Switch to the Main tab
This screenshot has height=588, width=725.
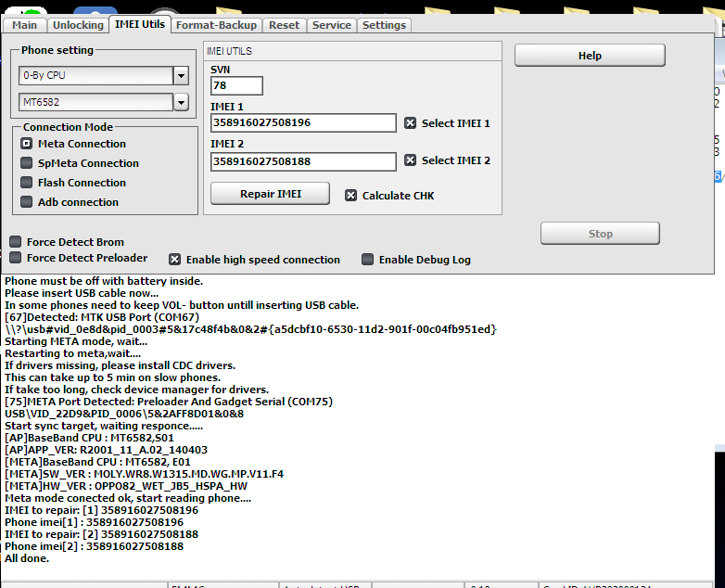click(x=25, y=25)
